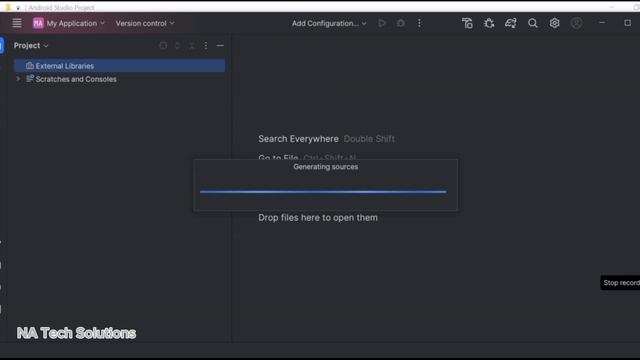Open the More Actions vertical dots in toolbar
Image resolution: width=640 pixels, height=360 pixels.
point(419,23)
